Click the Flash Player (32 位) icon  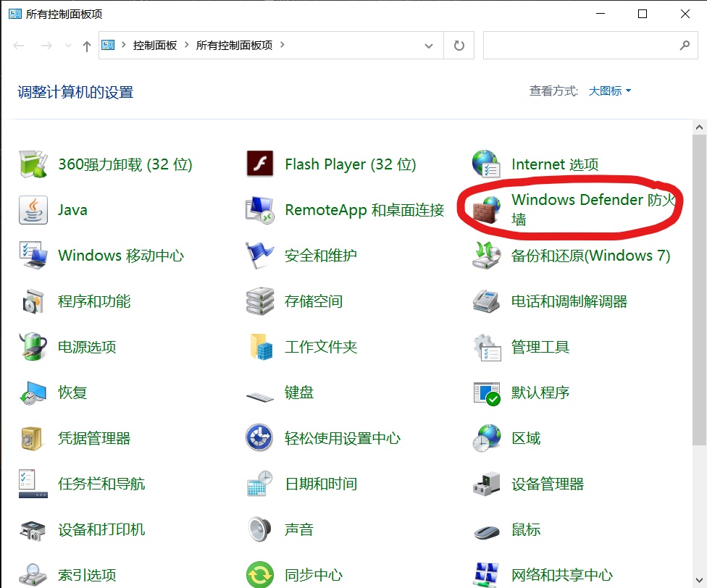pos(260,164)
